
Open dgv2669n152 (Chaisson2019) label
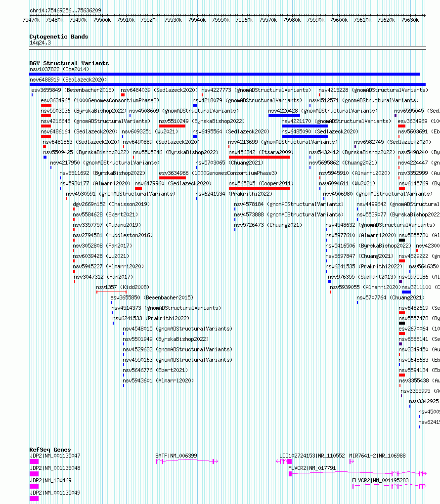(x=111, y=204)
